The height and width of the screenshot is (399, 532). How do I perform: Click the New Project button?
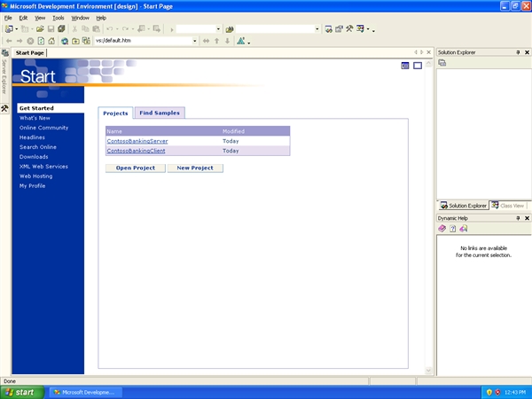point(195,168)
